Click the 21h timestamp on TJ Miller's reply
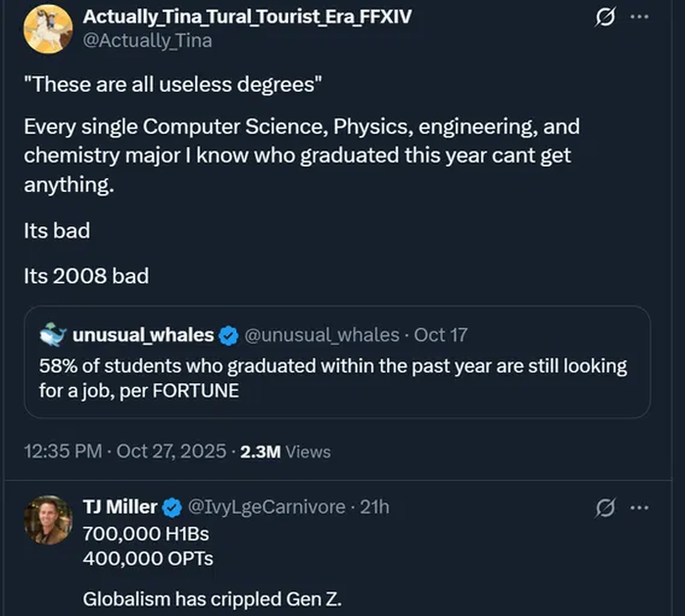This screenshot has height=616, width=685. pyautogui.click(x=374, y=507)
